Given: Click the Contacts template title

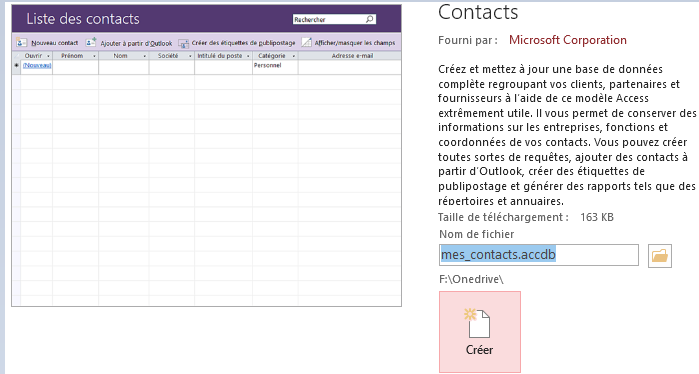Looking at the screenshot, I should [x=478, y=12].
